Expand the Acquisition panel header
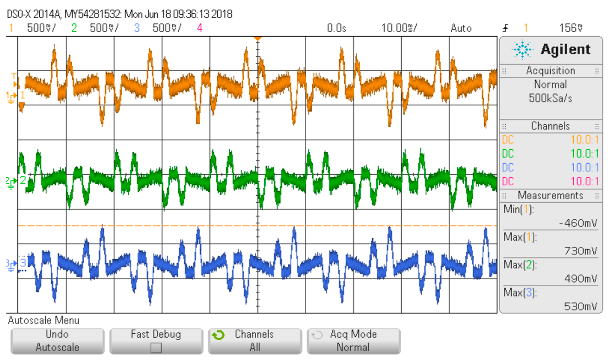The image size is (613, 364). pyautogui.click(x=550, y=71)
